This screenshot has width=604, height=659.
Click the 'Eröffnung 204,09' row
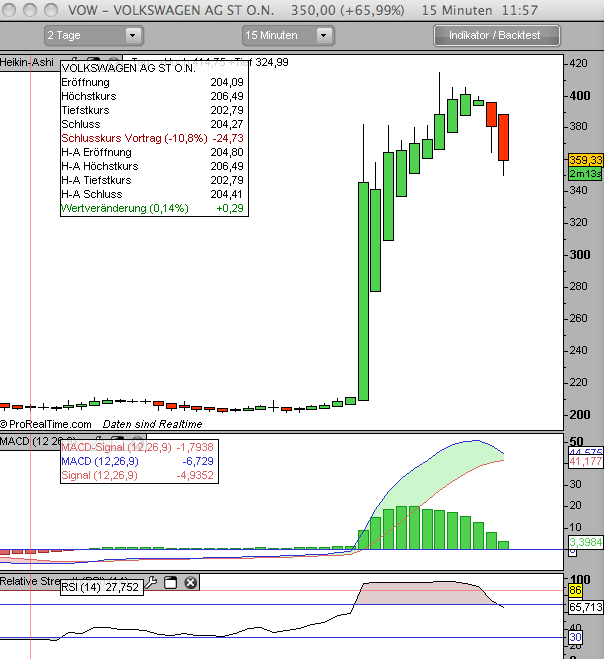[152, 82]
